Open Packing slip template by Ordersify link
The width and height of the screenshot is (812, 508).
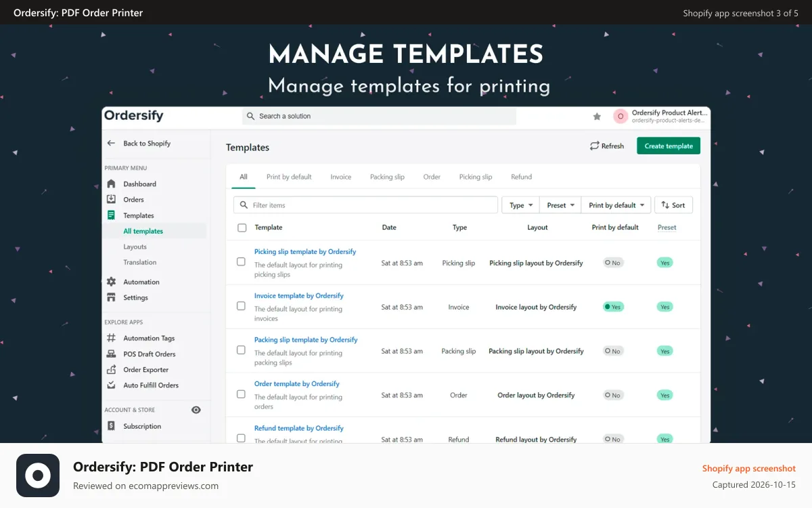pyautogui.click(x=306, y=339)
